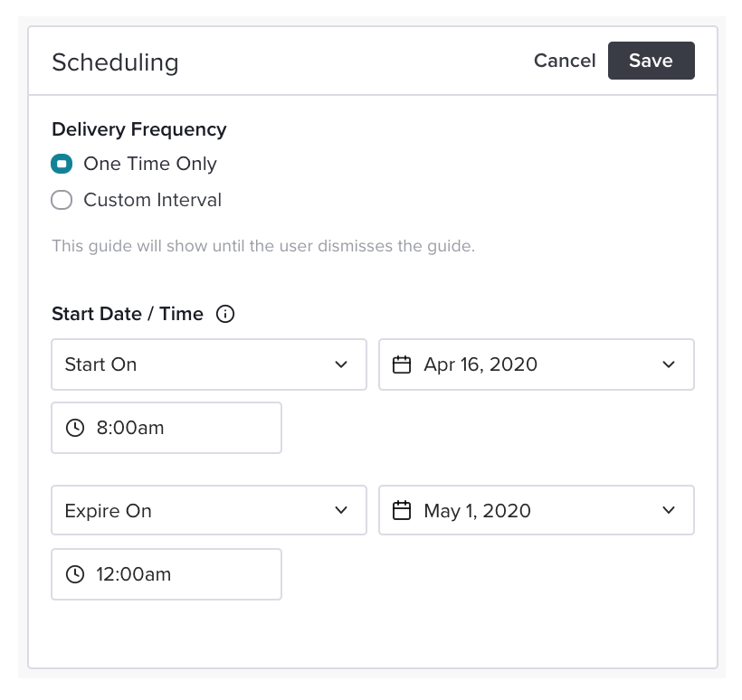The height and width of the screenshot is (700, 742).
Task: Save the scheduling settings
Action: pyautogui.click(x=652, y=61)
